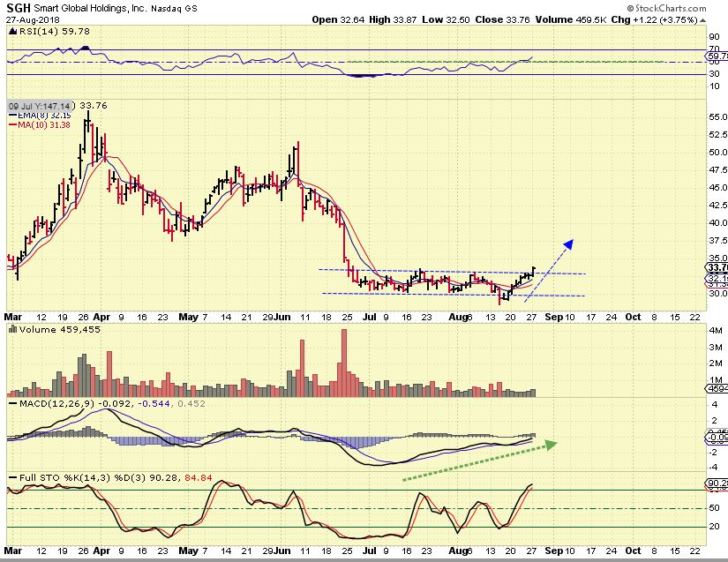Image resolution: width=728 pixels, height=562 pixels.
Task: Click the Volume 459.5K header value
Action: point(571,19)
